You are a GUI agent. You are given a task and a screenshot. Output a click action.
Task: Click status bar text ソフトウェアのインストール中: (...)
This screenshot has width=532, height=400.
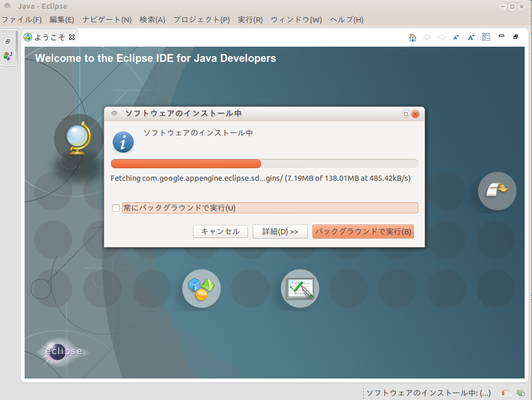click(429, 393)
